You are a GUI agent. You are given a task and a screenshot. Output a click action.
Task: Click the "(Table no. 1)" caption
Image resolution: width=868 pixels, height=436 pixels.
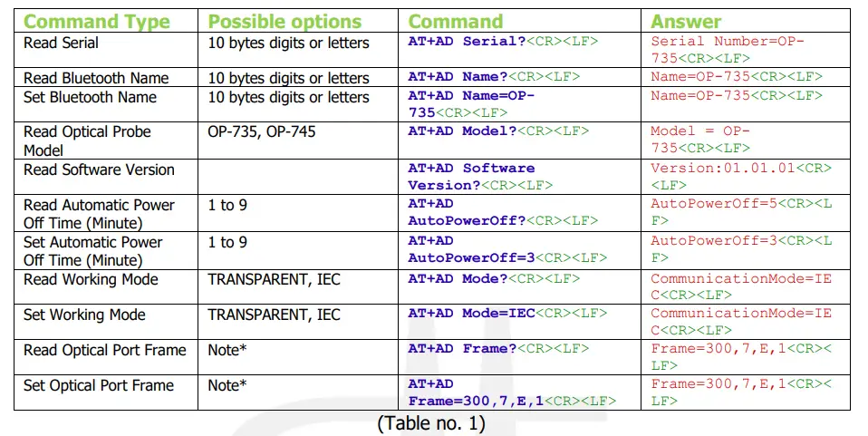pyautogui.click(x=430, y=422)
